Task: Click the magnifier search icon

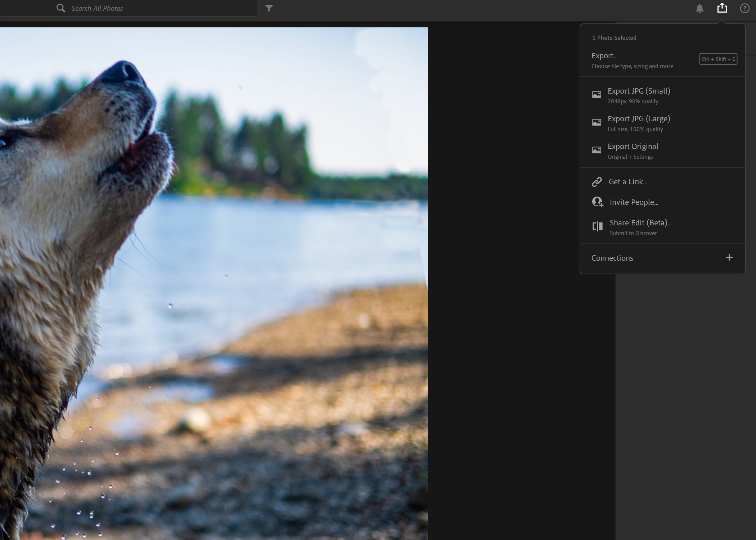Action: coord(61,8)
